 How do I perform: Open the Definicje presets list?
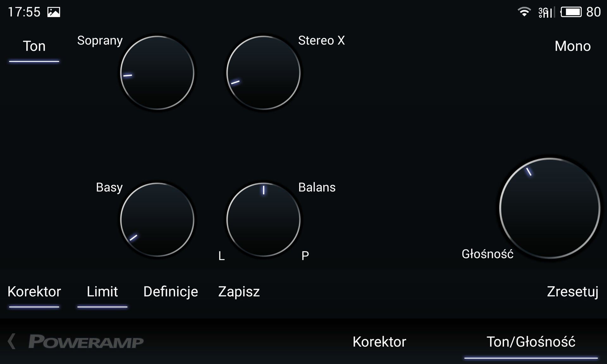point(171,292)
